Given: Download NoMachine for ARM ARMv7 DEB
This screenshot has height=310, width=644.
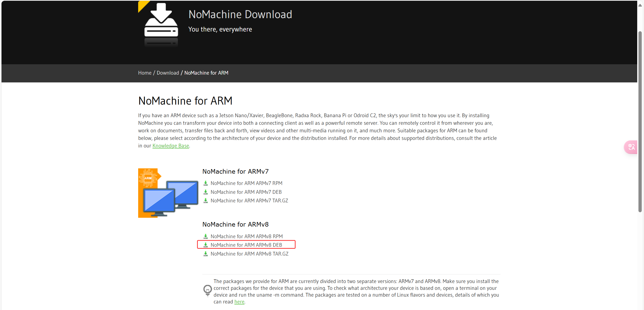Looking at the screenshot, I should [x=246, y=192].
